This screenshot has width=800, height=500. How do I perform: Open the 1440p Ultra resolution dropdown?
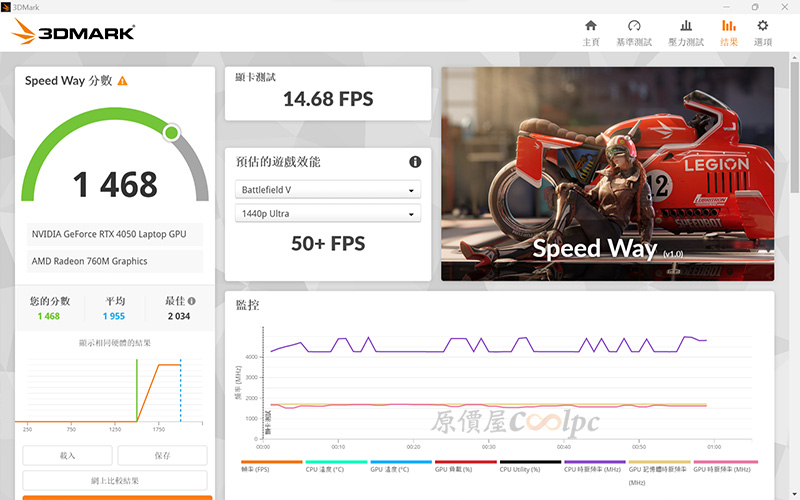[328, 214]
